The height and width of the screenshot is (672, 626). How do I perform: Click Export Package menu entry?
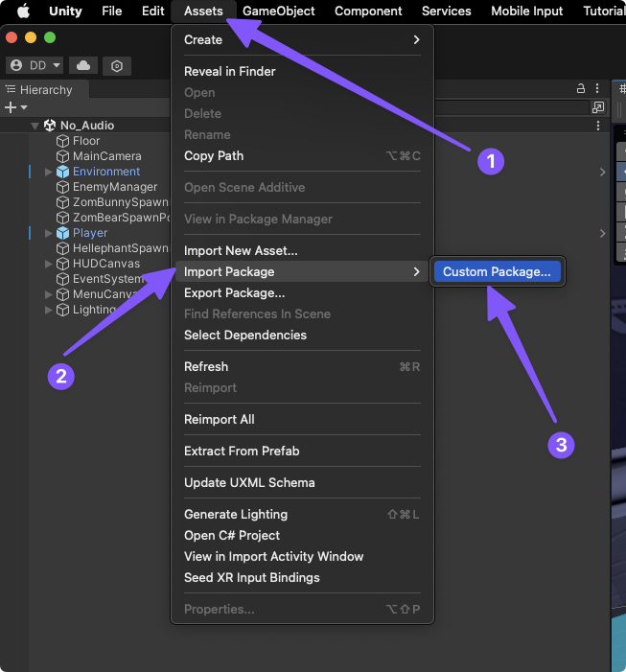[235, 293]
